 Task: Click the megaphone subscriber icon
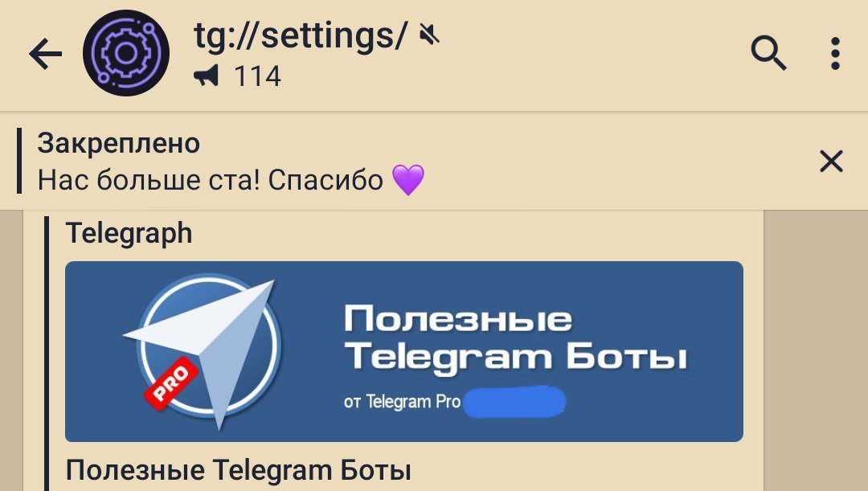pyautogui.click(x=206, y=76)
